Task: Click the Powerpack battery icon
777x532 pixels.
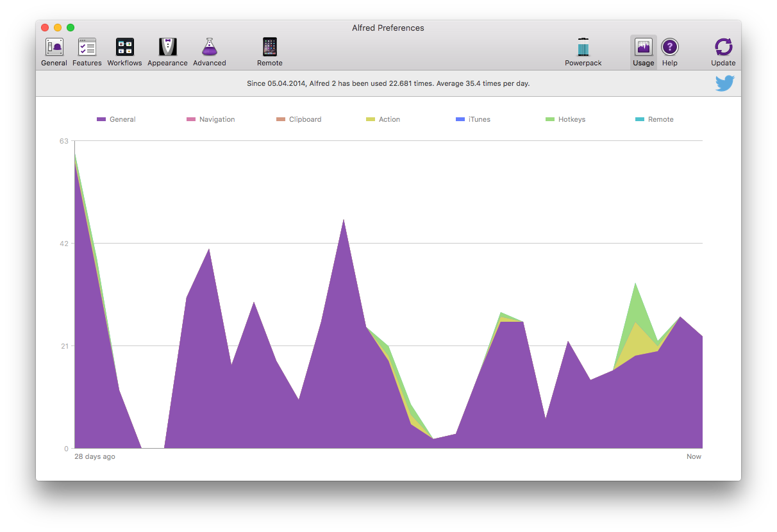Action: click(x=583, y=47)
